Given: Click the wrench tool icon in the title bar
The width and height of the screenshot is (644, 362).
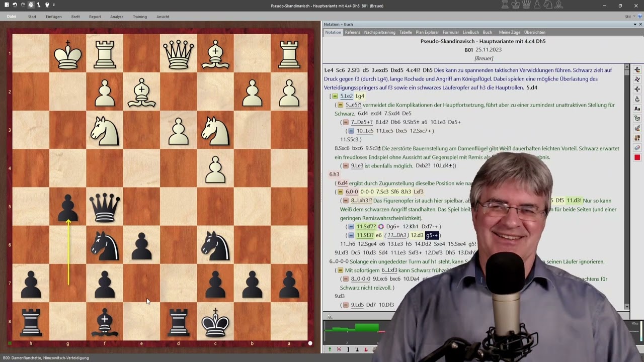Looking at the screenshot, I should (x=39, y=5).
